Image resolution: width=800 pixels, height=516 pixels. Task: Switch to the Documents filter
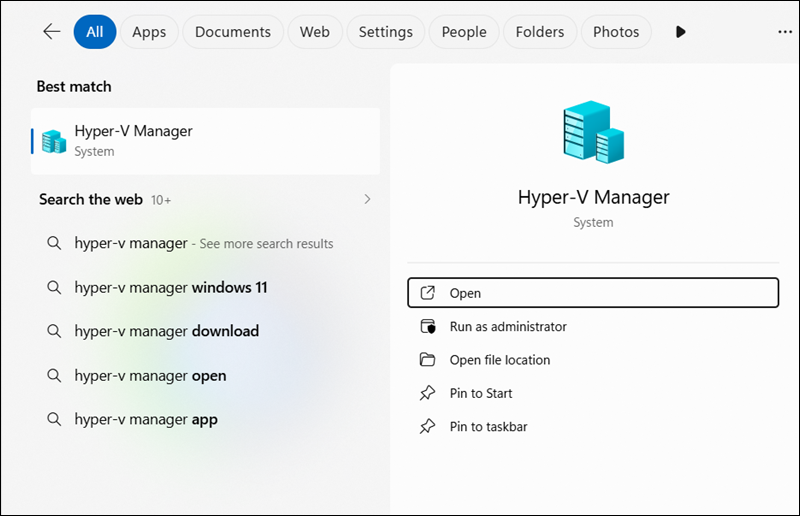coord(233,32)
